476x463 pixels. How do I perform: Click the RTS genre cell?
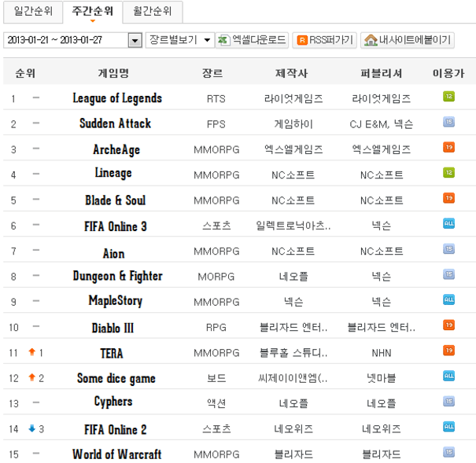(216, 99)
